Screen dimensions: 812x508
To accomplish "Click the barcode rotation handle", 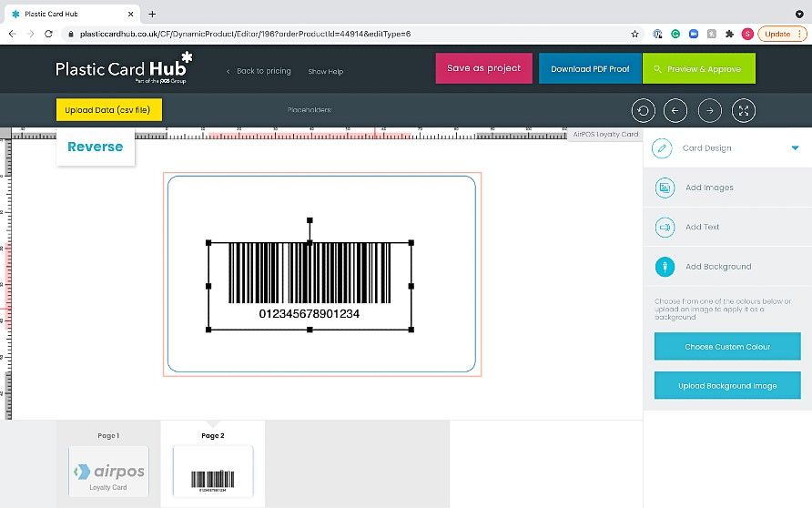I will (x=310, y=220).
